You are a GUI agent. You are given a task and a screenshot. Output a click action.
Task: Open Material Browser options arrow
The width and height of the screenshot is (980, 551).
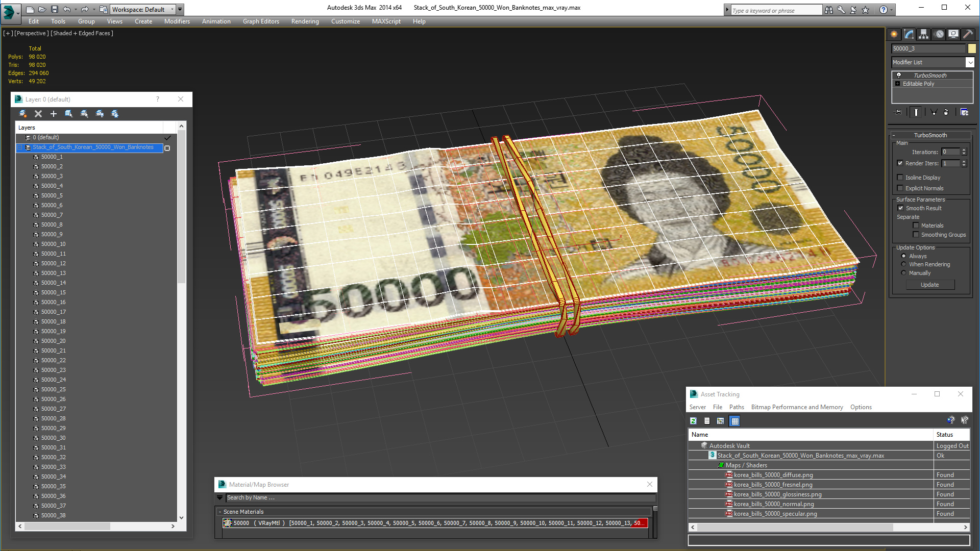pyautogui.click(x=220, y=497)
